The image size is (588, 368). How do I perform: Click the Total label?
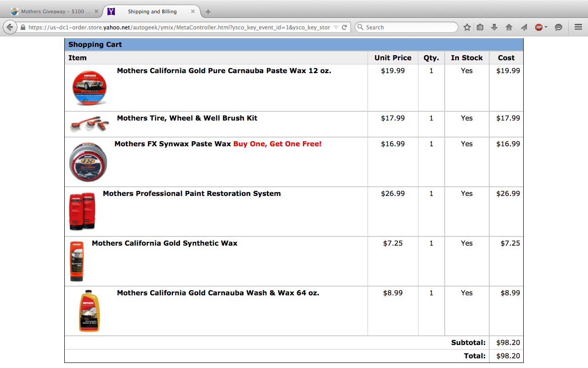(475, 356)
